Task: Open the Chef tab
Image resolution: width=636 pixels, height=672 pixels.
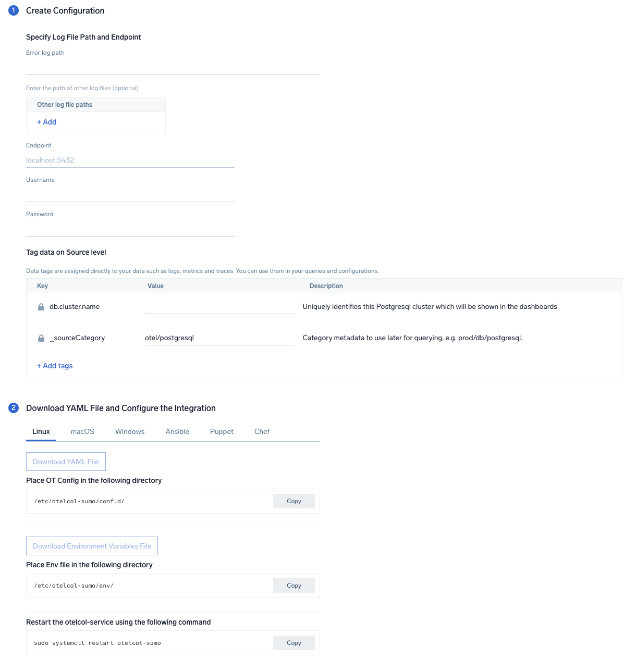Action: [x=262, y=431]
